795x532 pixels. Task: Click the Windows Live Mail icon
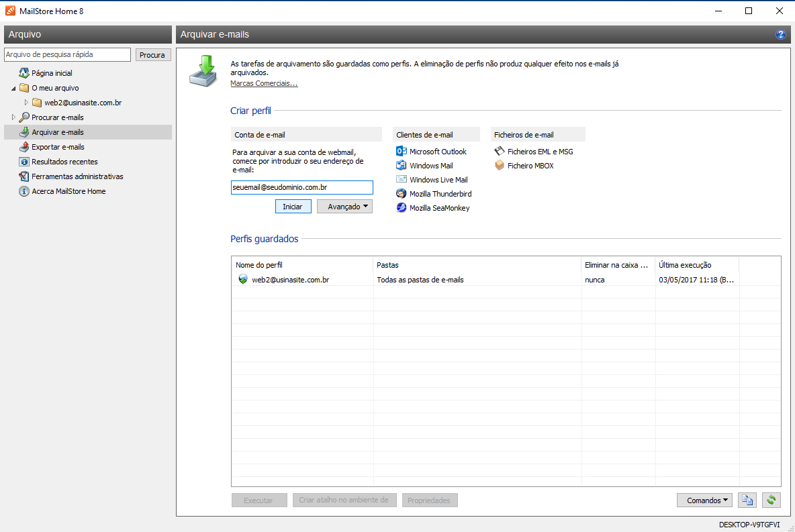402,180
